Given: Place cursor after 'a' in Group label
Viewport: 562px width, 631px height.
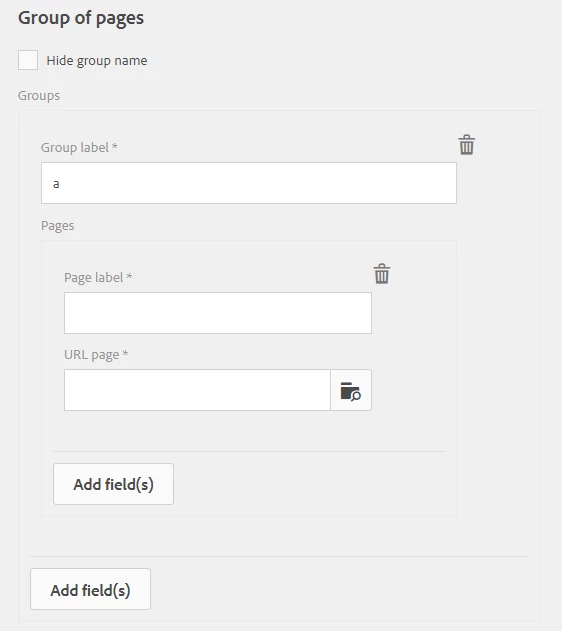Looking at the screenshot, I should pos(60,184).
